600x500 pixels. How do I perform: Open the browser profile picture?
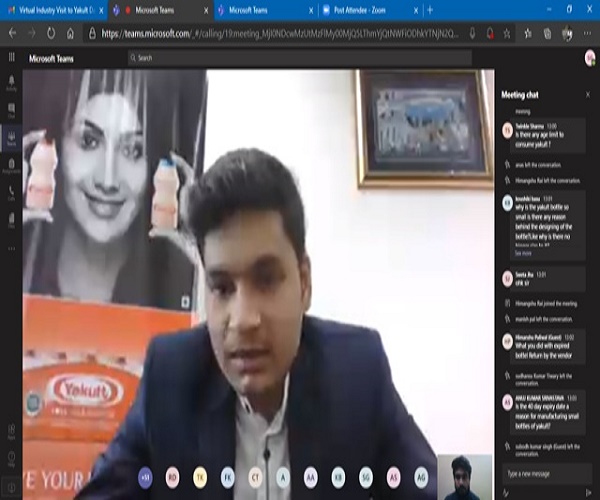567,34
